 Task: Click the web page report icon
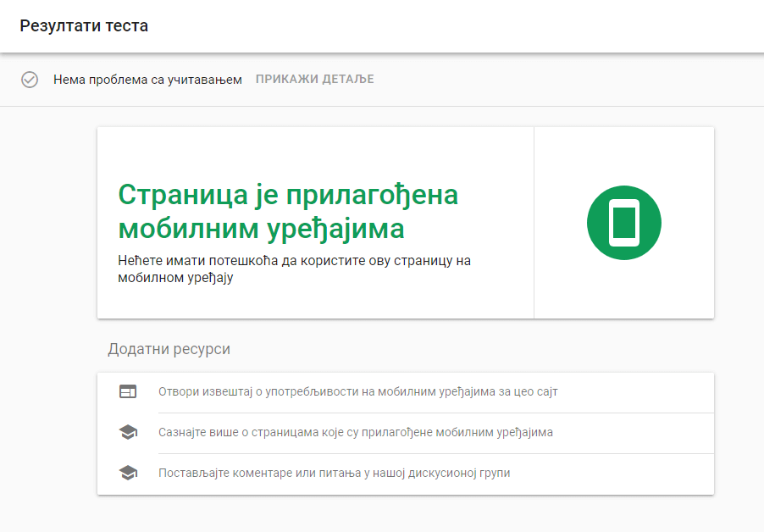click(x=128, y=391)
